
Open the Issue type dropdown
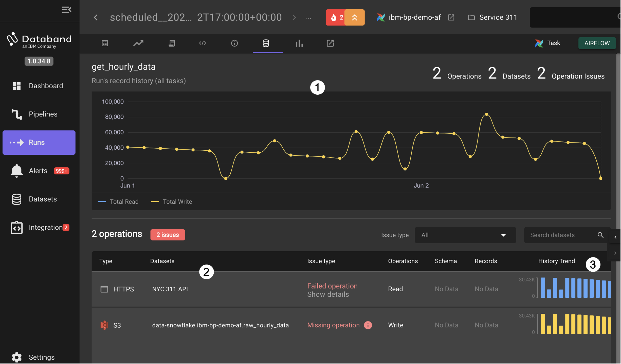465,235
